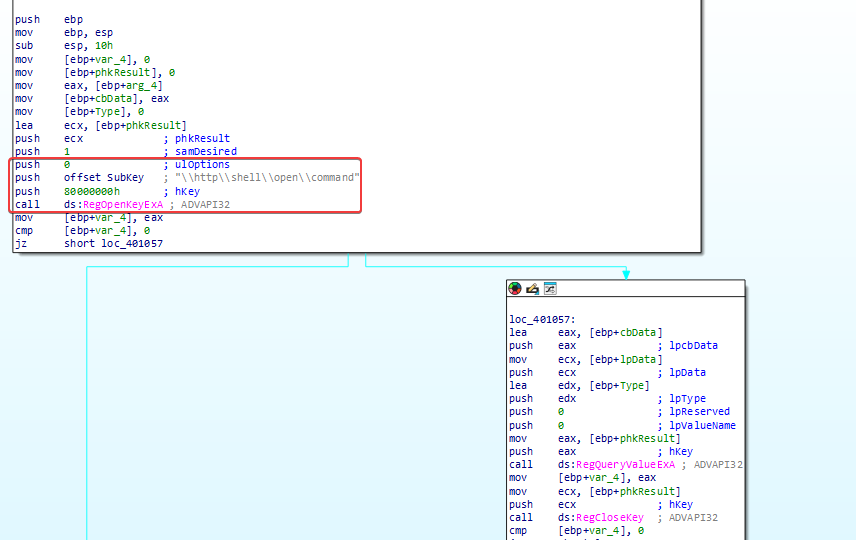Click the RegOpenKeyExA call name

123,204
